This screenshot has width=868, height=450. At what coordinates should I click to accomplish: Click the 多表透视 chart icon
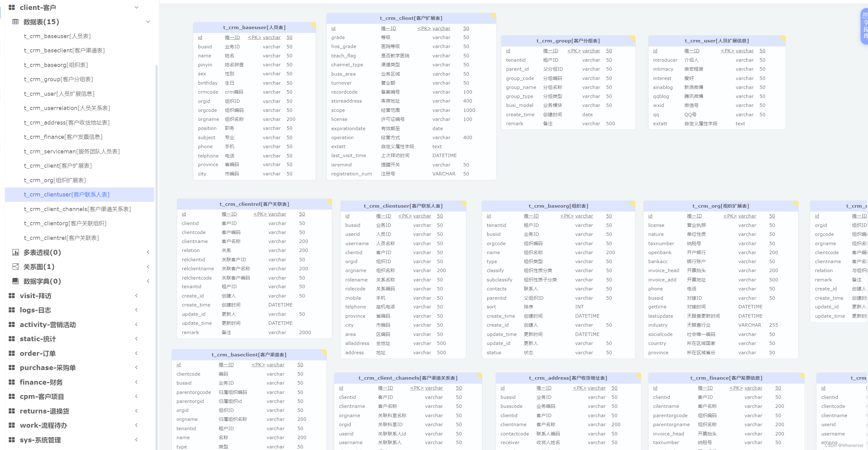[15, 252]
